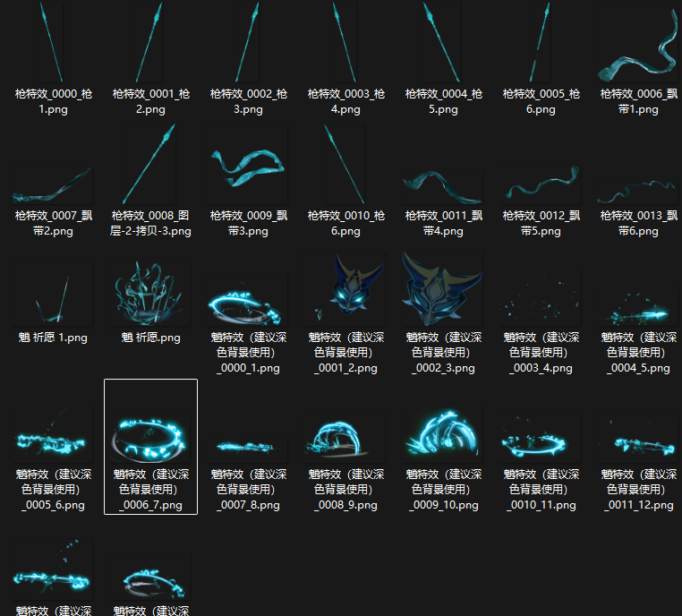Select the 魈特效 _0009_10.png slash effect
682x616 pixels.
443,434
